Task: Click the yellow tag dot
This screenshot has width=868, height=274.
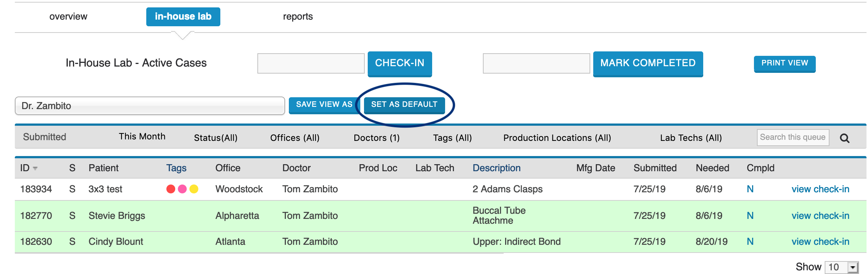Action: point(194,189)
